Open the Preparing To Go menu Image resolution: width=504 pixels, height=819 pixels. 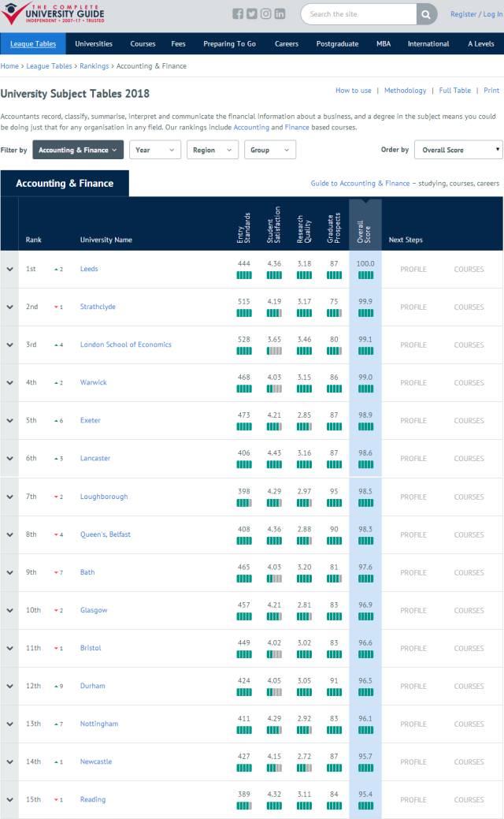click(x=230, y=44)
